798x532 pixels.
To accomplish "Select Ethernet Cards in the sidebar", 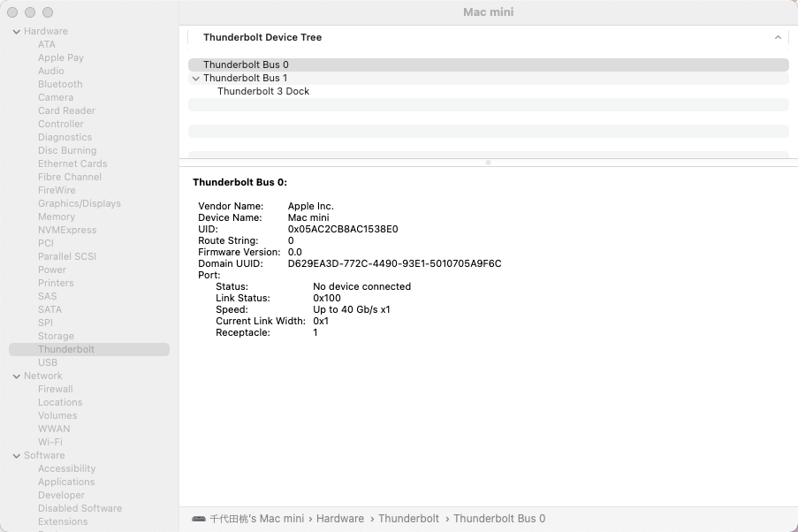I will click(72, 163).
